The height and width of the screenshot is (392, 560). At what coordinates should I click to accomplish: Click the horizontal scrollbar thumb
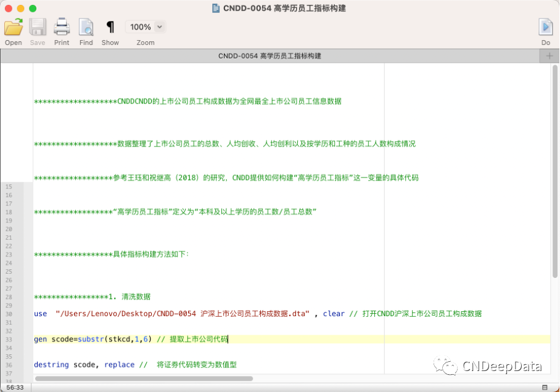pyautogui.click(x=144, y=378)
